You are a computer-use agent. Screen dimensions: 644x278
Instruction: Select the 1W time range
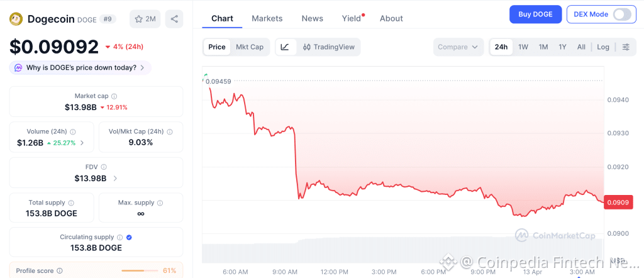[523, 47]
